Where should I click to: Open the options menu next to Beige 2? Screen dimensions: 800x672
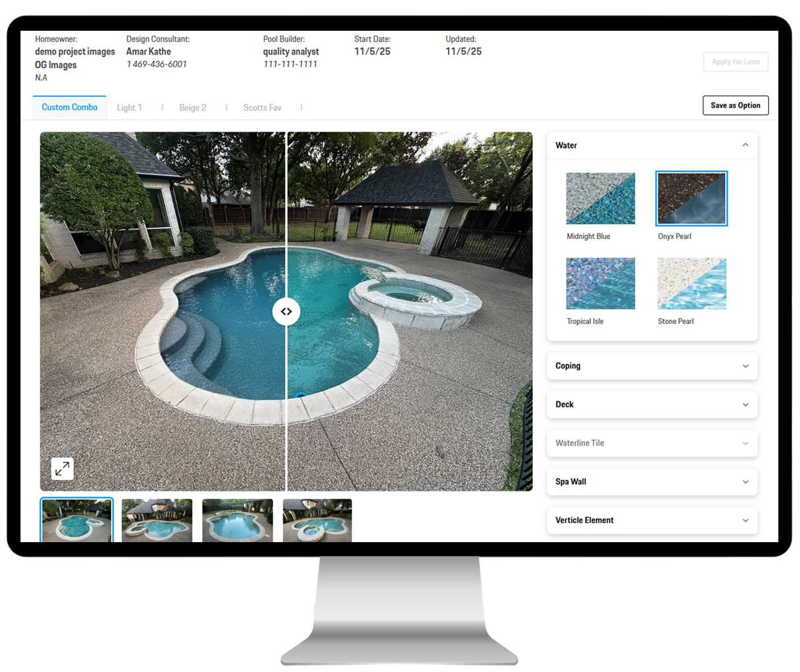[x=226, y=108]
